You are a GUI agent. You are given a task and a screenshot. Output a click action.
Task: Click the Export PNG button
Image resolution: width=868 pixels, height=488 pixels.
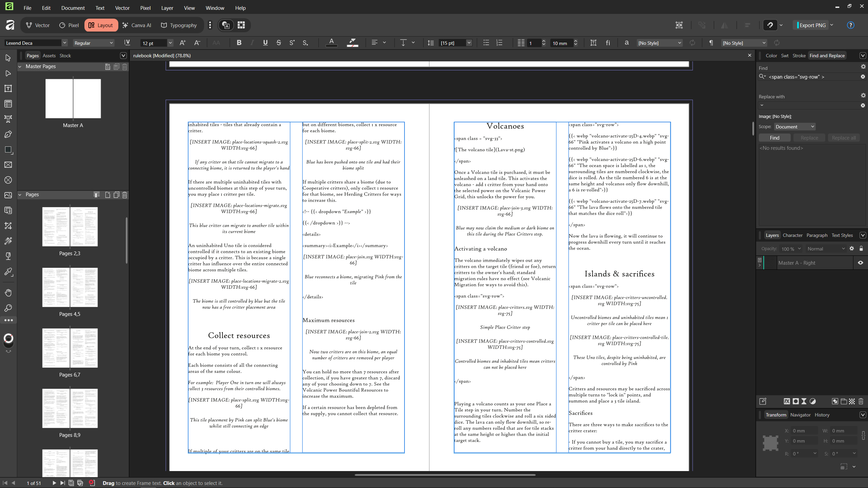coord(812,25)
